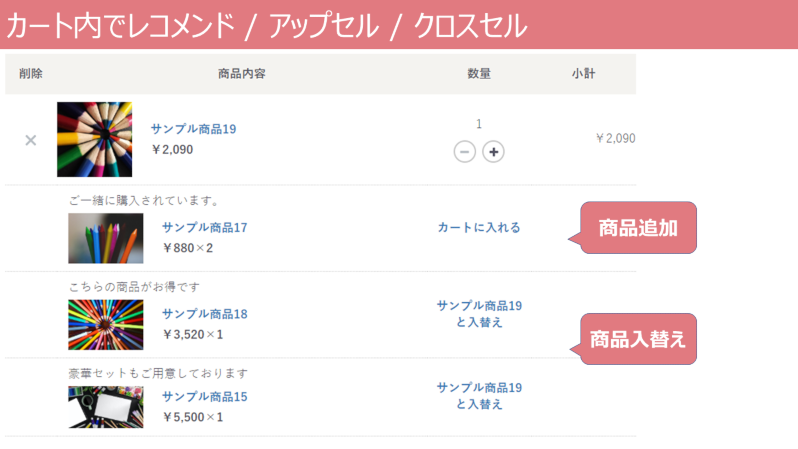Swap サンプル商品19 for サンプル商品18
Screen dimensions: 798x449
(x=479, y=313)
